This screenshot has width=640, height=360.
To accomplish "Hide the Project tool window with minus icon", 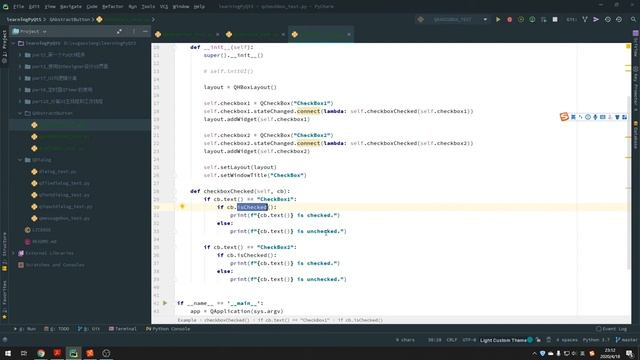I will pyautogui.click(x=145, y=31).
